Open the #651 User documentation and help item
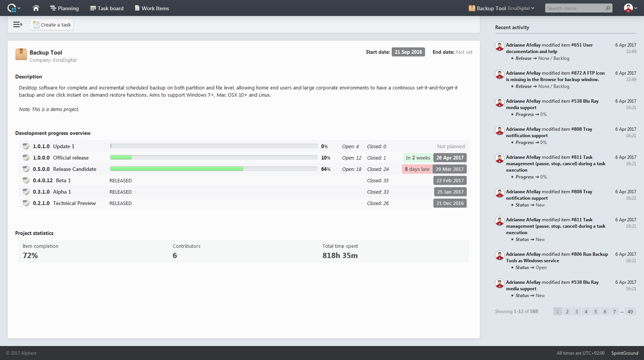The image size is (644, 360). click(x=549, y=48)
